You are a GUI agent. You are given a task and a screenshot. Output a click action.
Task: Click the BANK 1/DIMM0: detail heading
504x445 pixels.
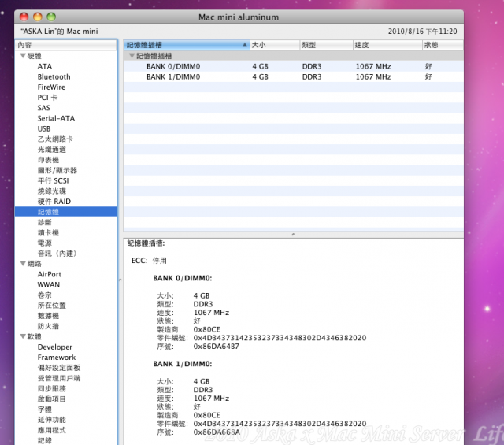(182, 364)
